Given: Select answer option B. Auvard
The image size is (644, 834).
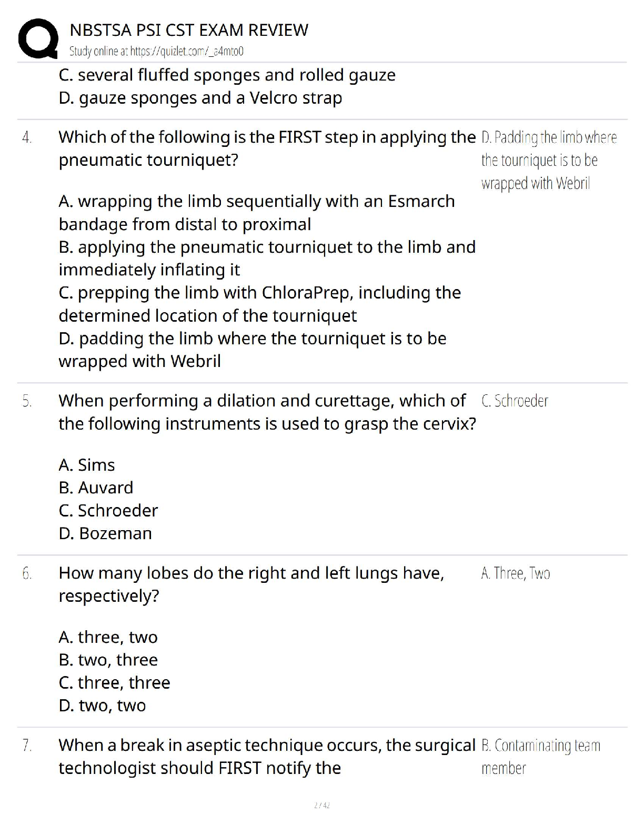Looking at the screenshot, I should tap(96, 488).
